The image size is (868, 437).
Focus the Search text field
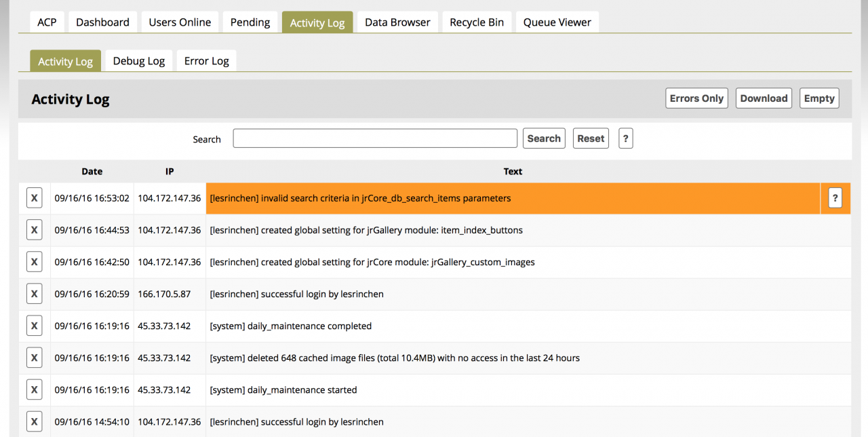(375, 138)
